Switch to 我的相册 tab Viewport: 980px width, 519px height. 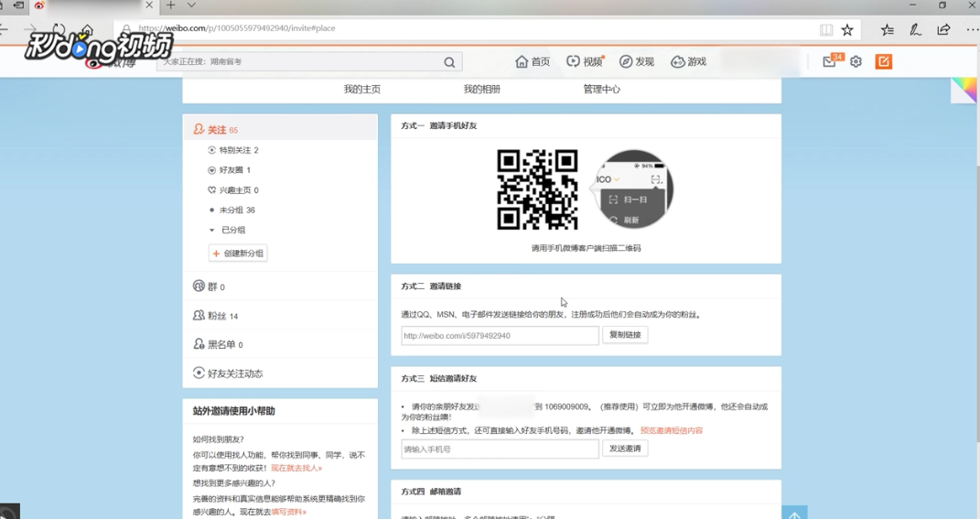[x=482, y=89]
